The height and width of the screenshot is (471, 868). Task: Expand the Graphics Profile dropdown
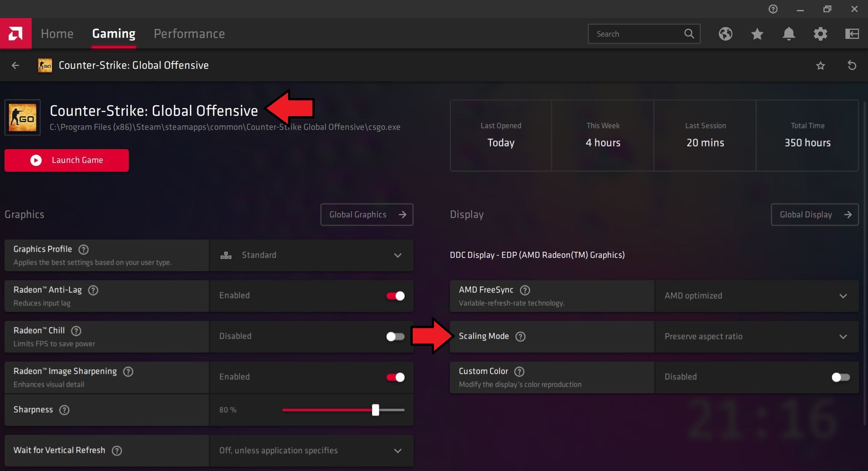[x=311, y=255]
